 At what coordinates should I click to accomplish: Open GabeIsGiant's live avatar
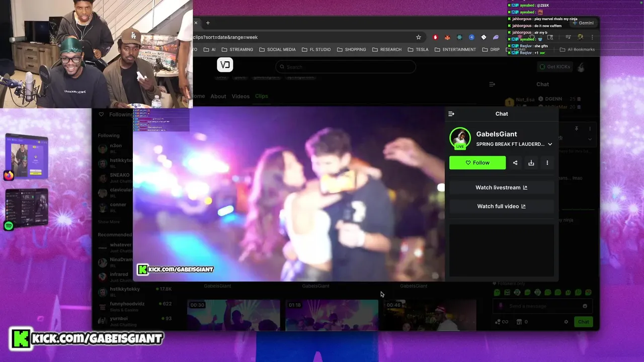point(460,138)
